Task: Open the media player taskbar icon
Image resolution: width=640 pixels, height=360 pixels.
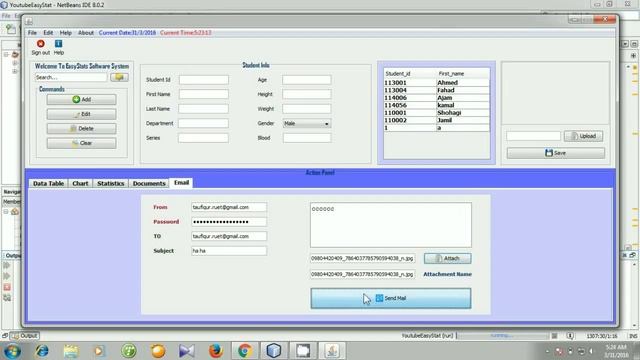Action: [x=99, y=351]
